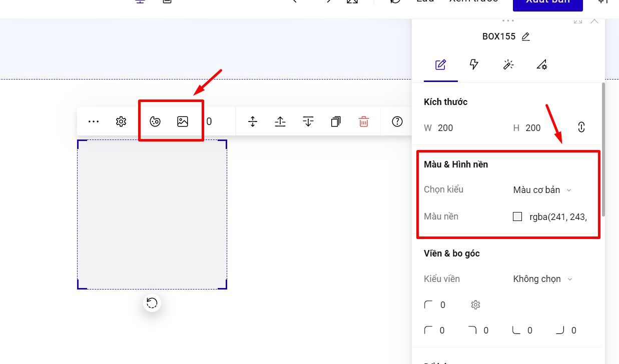Open the three-dots more options menu

[x=94, y=121]
